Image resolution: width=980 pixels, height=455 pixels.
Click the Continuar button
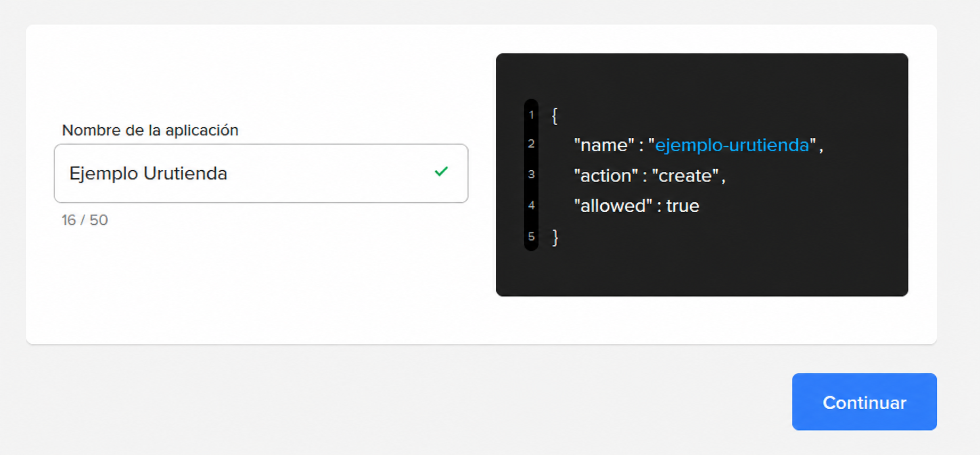tap(864, 402)
